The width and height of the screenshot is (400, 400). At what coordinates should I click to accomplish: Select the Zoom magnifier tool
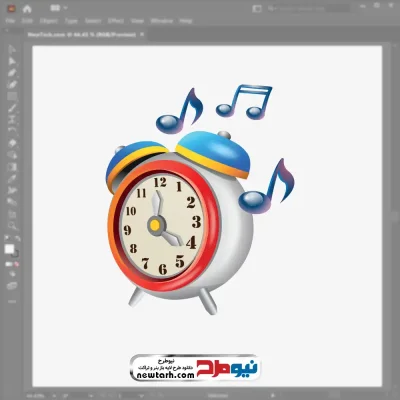(12, 226)
